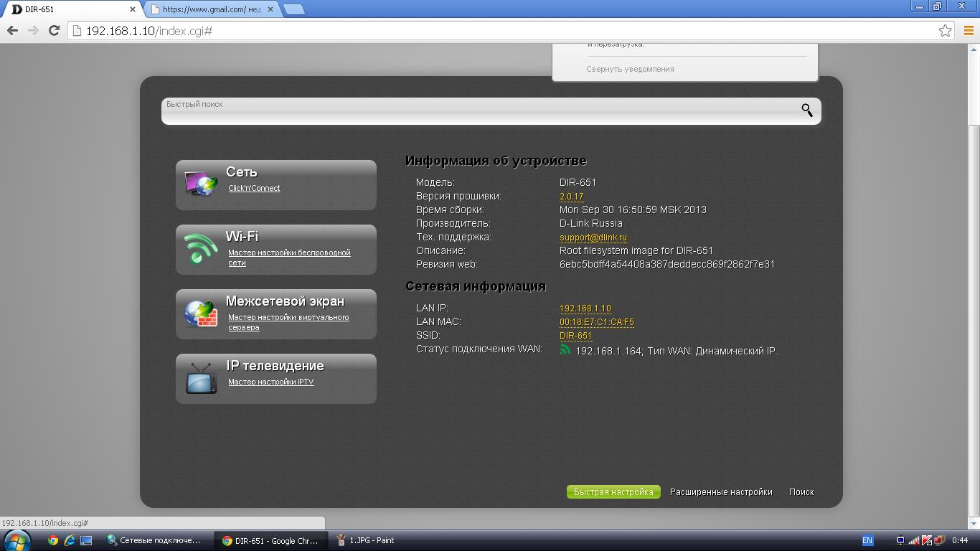Click the Межсетевой экран firewall icon
Viewport: 980px width, 551px height.
[x=201, y=314]
